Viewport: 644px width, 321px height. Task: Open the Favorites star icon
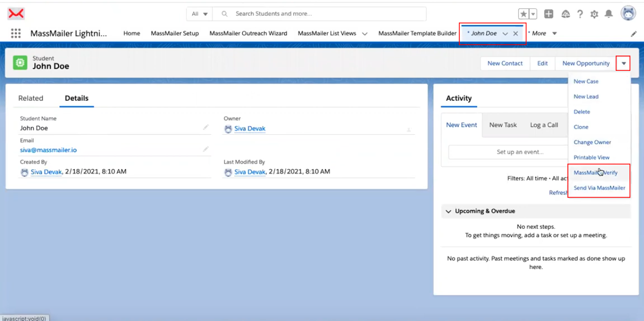[523, 14]
